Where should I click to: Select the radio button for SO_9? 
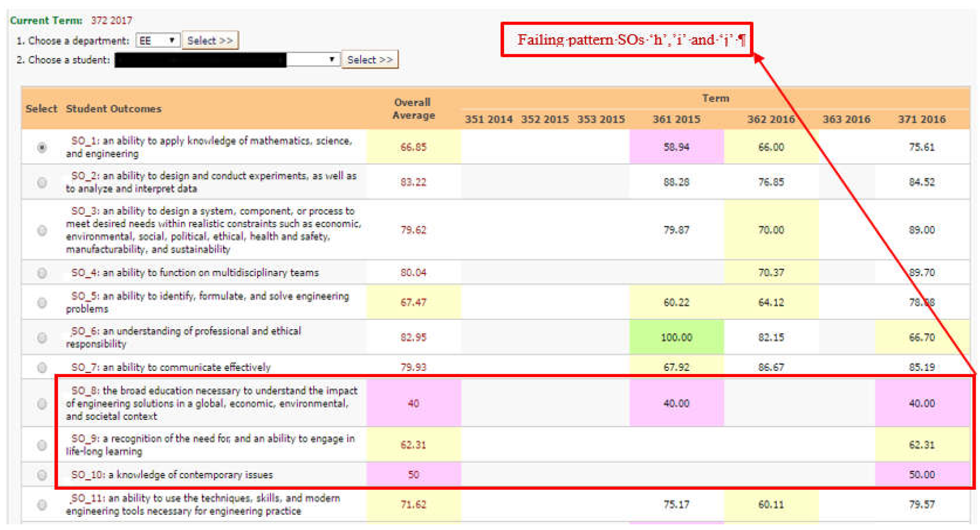42,445
